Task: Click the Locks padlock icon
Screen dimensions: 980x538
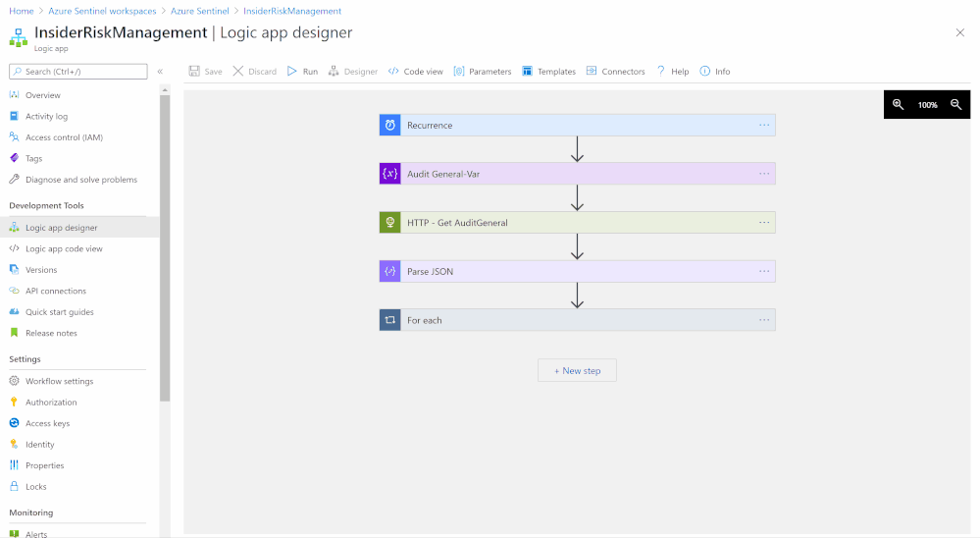Action: coord(15,487)
